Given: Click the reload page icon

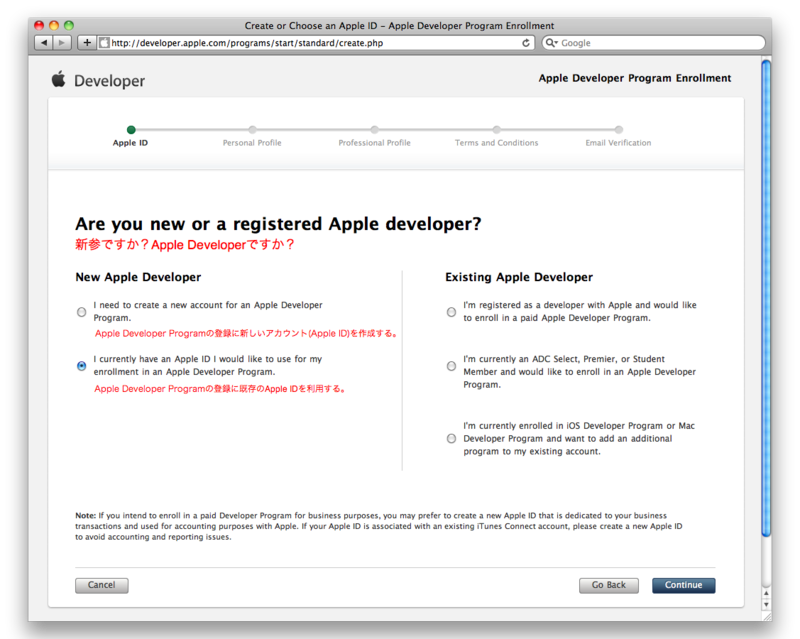Looking at the screenshot, I should (x=526, y=43).
